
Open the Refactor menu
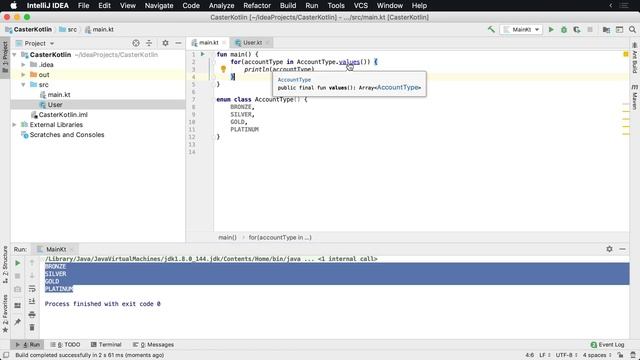[257, 6]
